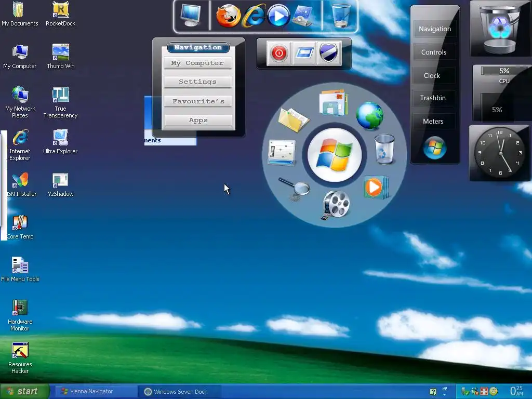Select Controls in the right sidebar menu

click(x=434, y=52)
